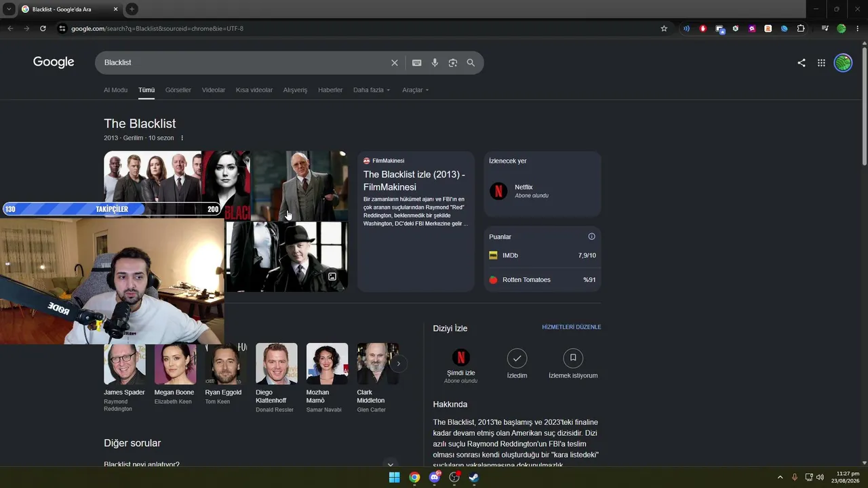Open the Google apps grid
This screenshot has height=488, width=868.
point(821,62)
